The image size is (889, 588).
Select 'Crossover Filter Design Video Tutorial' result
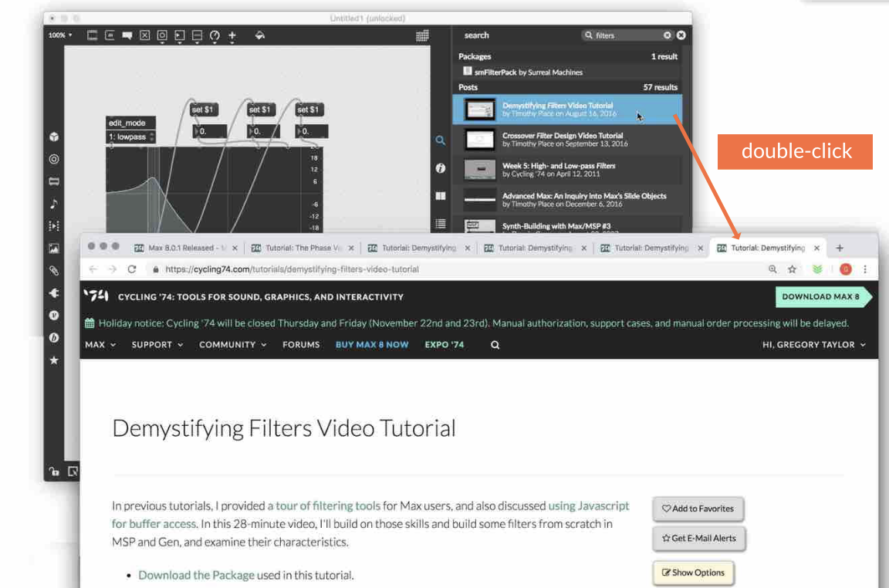point(567,140)
